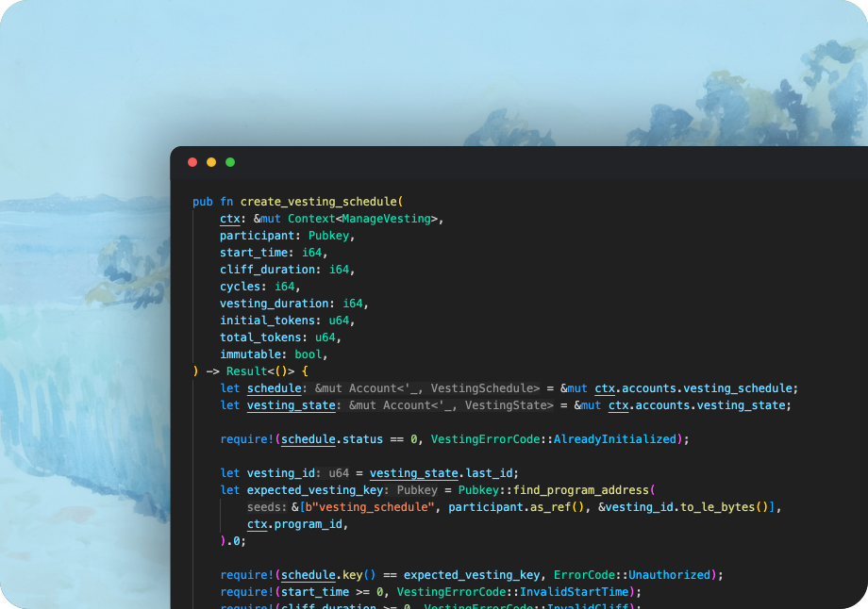This screenshot has height=609, width=868.
Task: Click the Result return type
Action: click(x=247, y=371)
